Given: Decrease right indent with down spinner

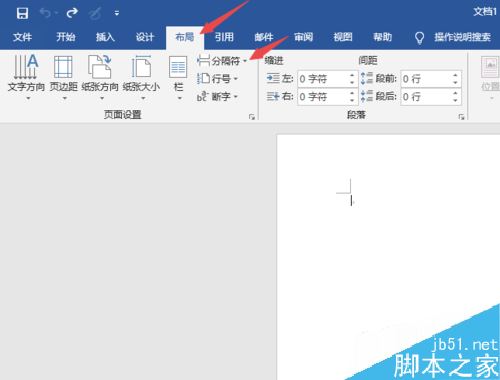Looking at the screenshot, I should coord(352,100).
